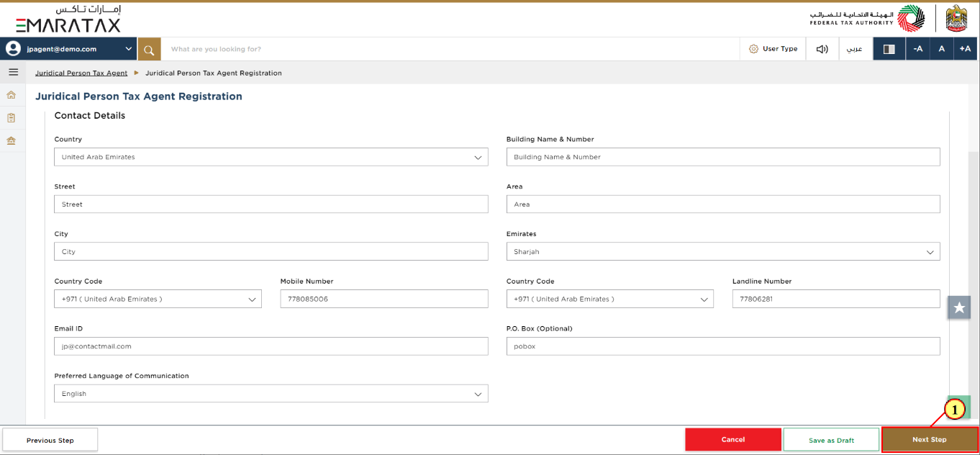Focus the search box
980x455 pixels.
pyautogui.click(x=450, y=49)
